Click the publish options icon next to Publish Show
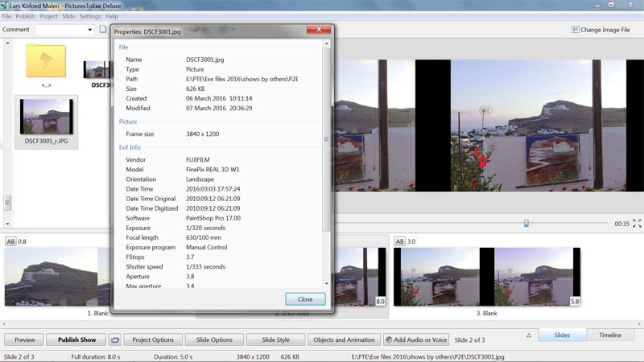The height and width of the screenshot is (362, 644). 115,339
